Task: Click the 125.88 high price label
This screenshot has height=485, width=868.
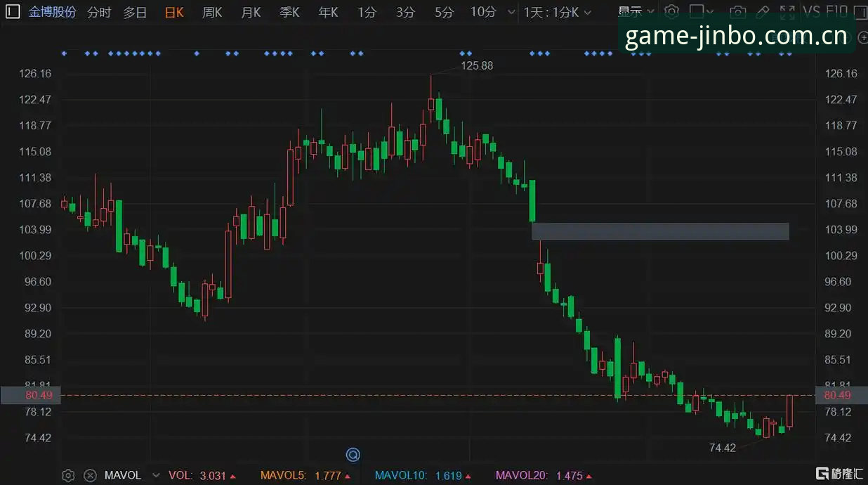Action: [477, 65]
